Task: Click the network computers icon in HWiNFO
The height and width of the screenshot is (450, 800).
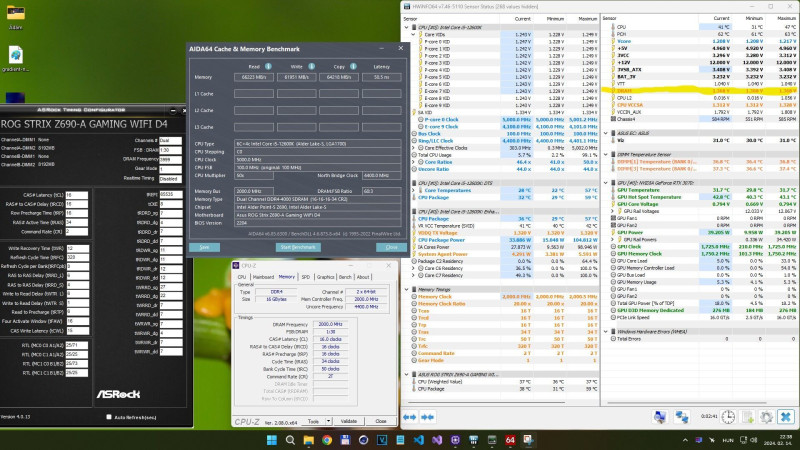Action: (682, 417)
